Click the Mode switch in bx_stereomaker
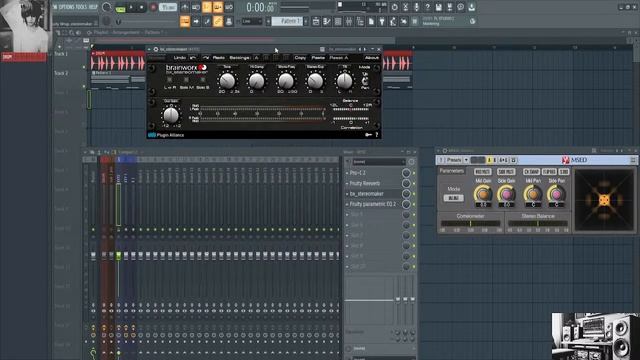640x360 pixels. [x=365, y=80]
